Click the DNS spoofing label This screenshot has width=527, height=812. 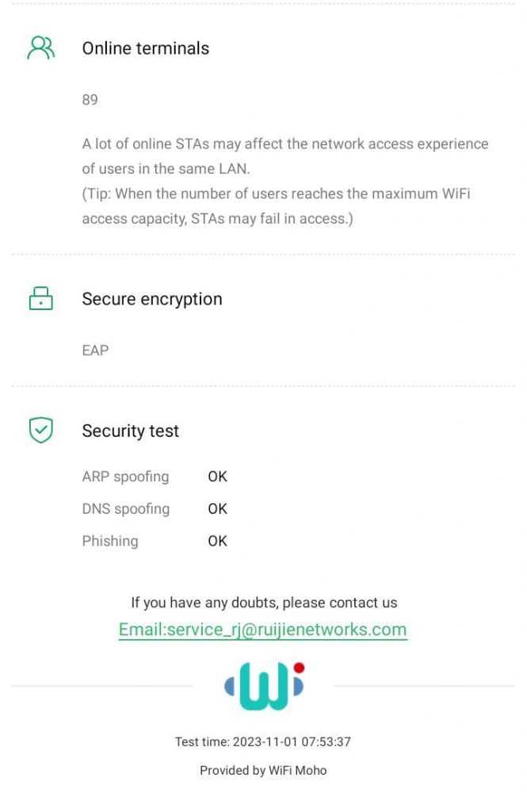[125, 508]
